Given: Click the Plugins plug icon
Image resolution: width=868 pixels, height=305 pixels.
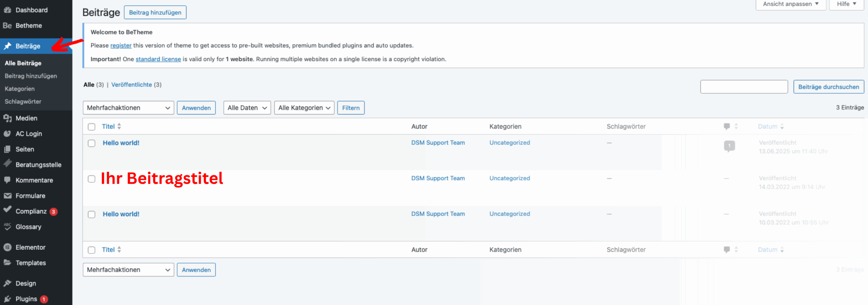Looking at the screenshot, I should click(x=7, y=299).
